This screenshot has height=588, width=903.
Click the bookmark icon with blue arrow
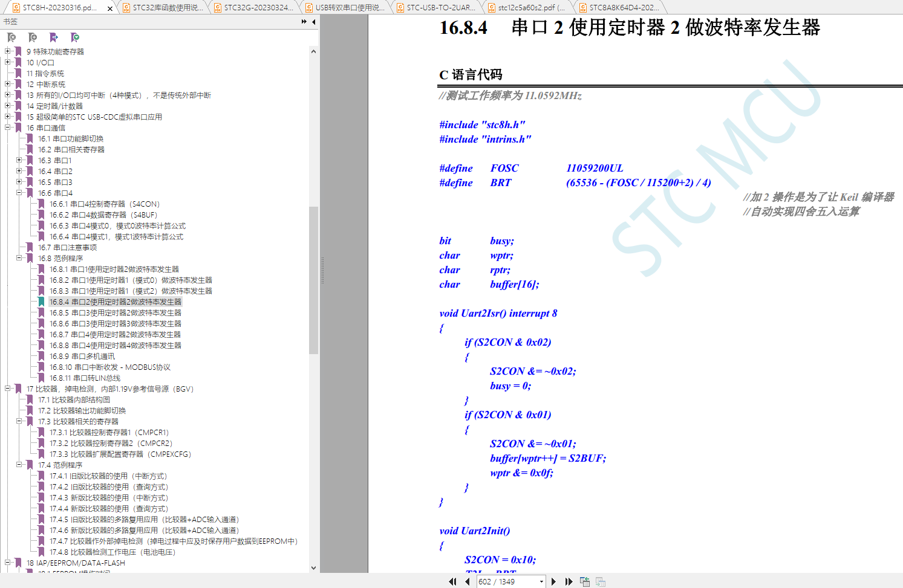[x=54, y=37]
